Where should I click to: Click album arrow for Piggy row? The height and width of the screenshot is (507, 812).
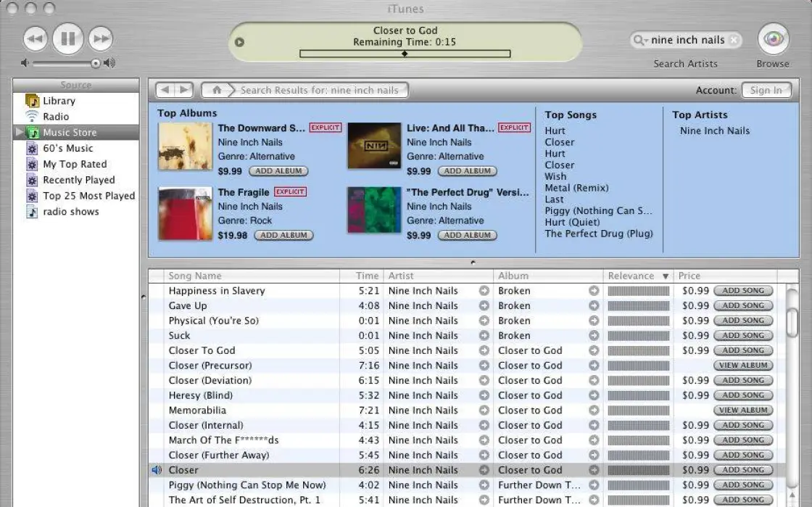point(594,485)
